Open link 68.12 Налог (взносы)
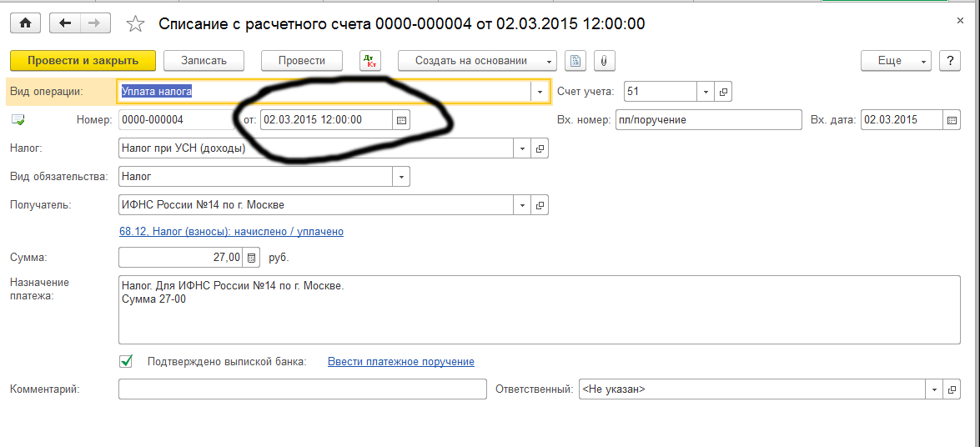 231,231
